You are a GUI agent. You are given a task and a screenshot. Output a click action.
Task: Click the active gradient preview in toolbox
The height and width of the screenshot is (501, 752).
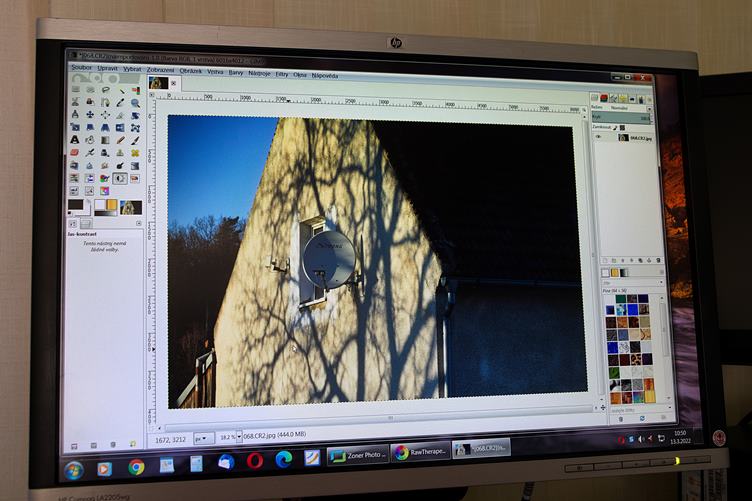(x=106, y=213)
